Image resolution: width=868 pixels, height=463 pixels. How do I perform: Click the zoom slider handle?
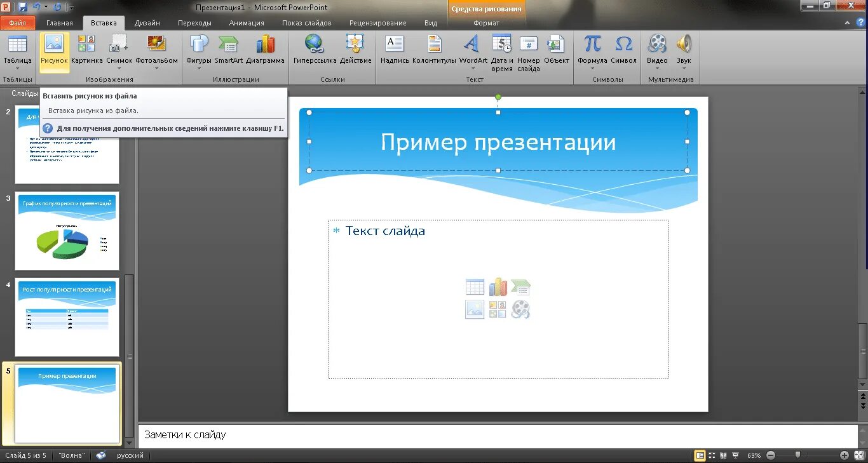(797, 455)
